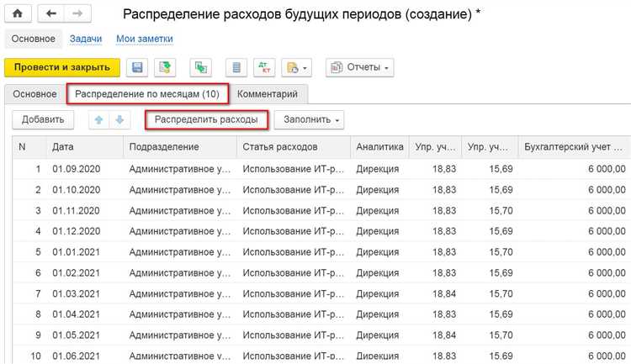The image size is (631, 364).
Task: Open the Мои заметки link
Action: [x=144, y=39]
